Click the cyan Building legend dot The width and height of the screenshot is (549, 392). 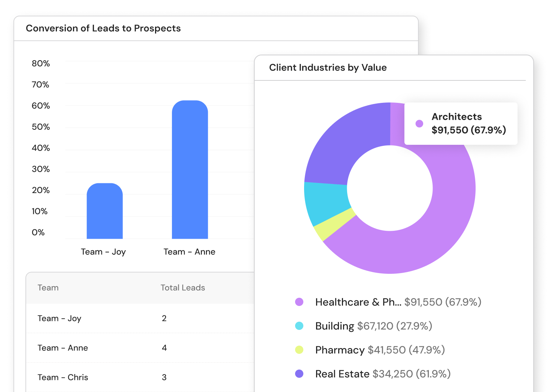299,326
